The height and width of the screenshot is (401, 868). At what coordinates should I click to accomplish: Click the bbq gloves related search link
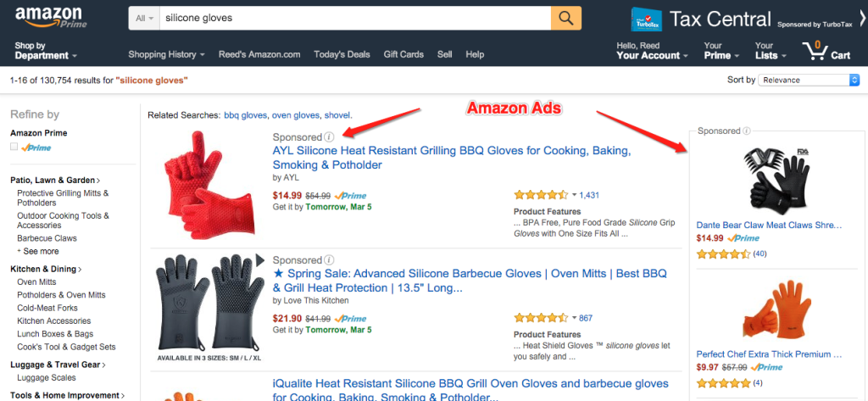(x=245, y=115)
